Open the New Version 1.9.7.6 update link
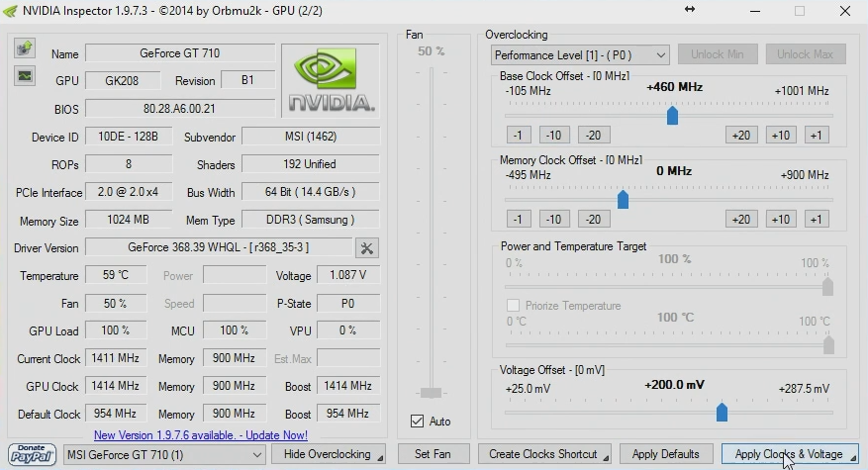This screenshot has height=470, width=868. pos(200,435)
